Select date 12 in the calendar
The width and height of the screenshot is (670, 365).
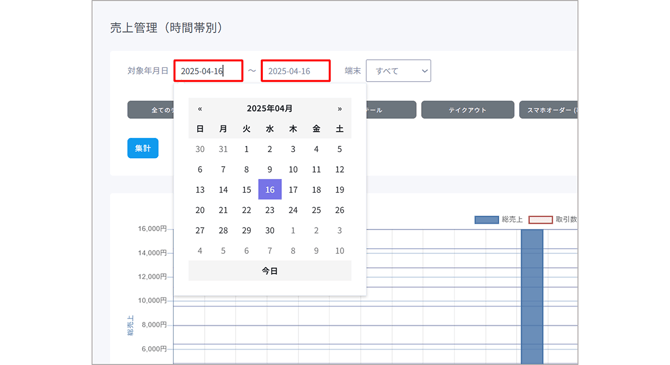click(x=340, y=170)
